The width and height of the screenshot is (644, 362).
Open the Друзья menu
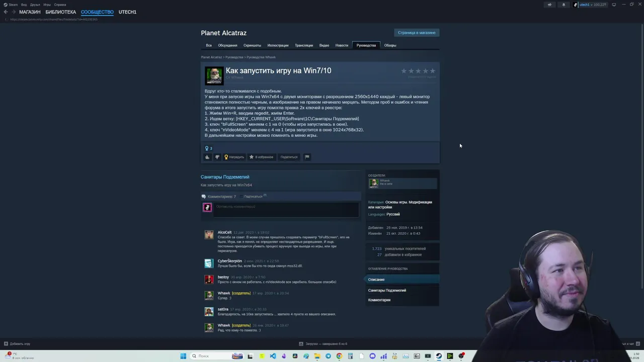click(35, 5)
